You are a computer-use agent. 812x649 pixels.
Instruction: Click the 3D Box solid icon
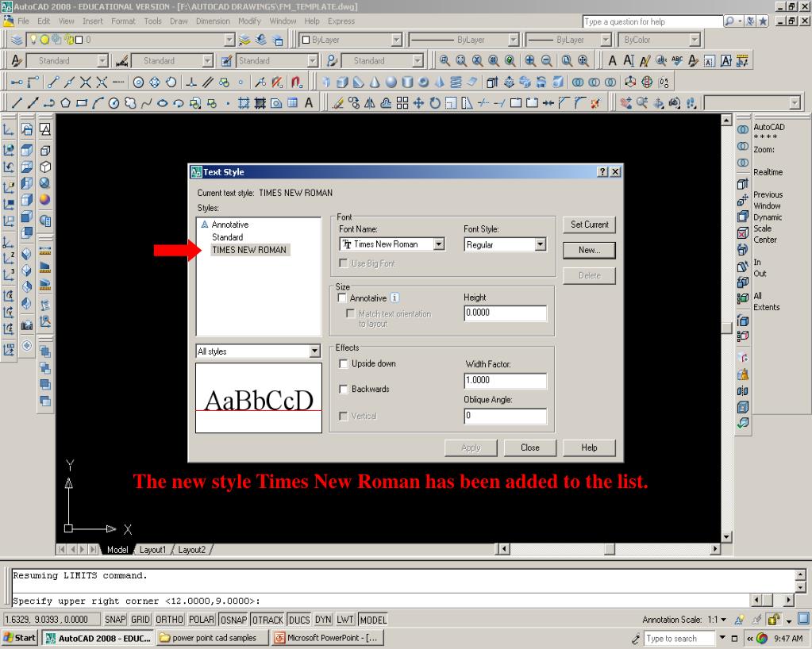tap(342, 82)
